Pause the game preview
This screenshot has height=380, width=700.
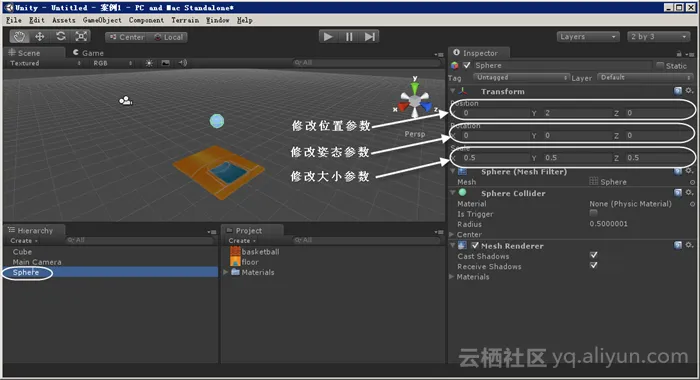[x=349, y=37]
